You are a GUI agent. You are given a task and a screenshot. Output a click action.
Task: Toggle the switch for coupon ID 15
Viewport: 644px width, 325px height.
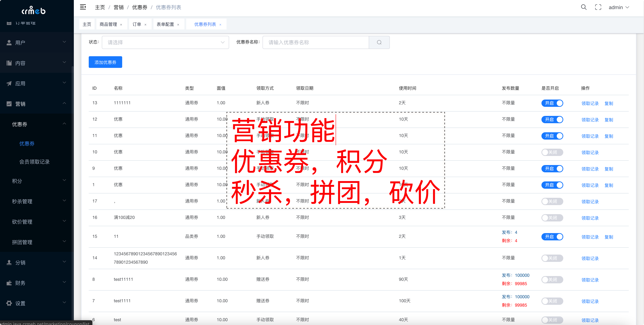552,237
